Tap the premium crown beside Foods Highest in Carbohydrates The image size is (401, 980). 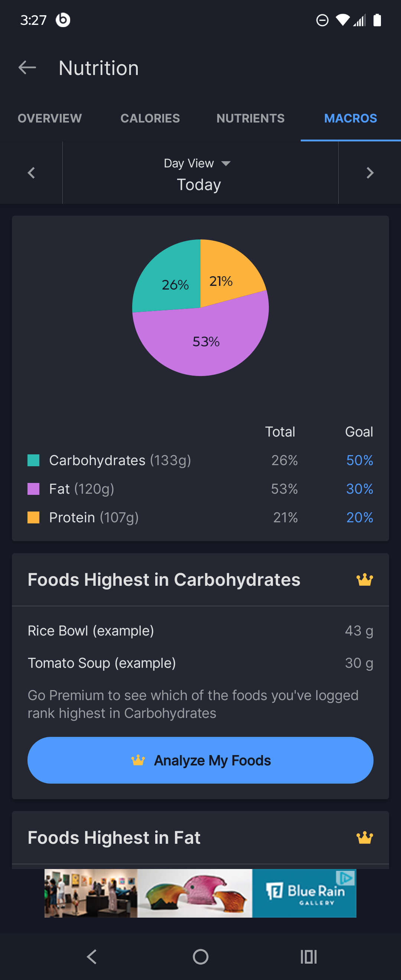365,580
